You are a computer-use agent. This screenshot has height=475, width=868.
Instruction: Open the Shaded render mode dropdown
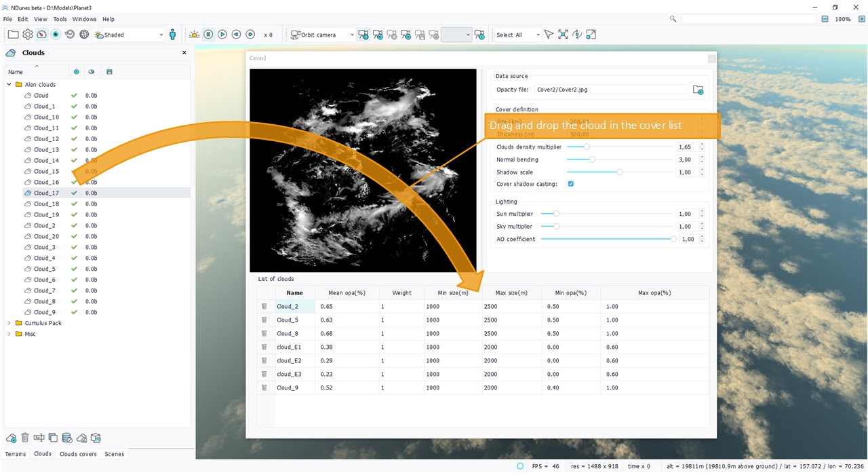tap(129, 35)
